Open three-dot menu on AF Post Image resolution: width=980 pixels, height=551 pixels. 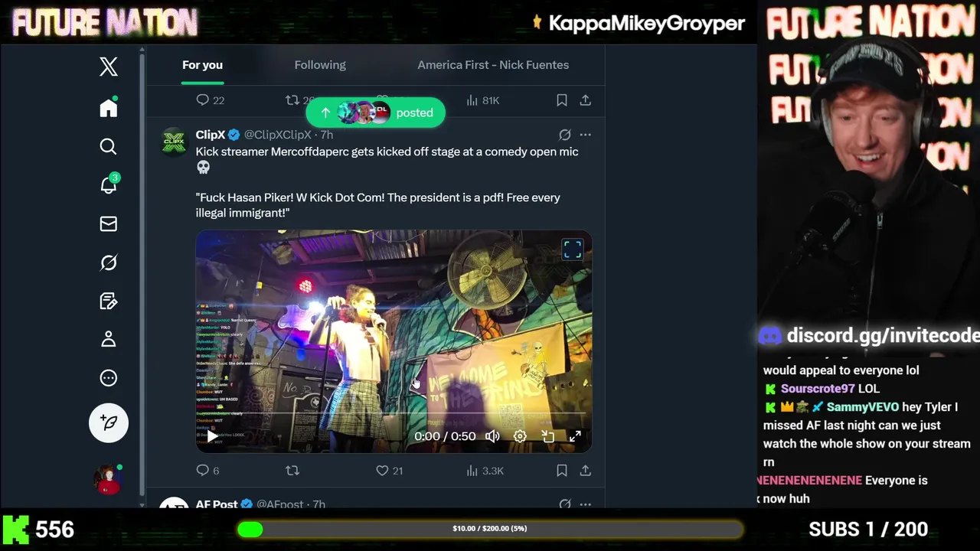pyautogui.click(x=586, y=504)
